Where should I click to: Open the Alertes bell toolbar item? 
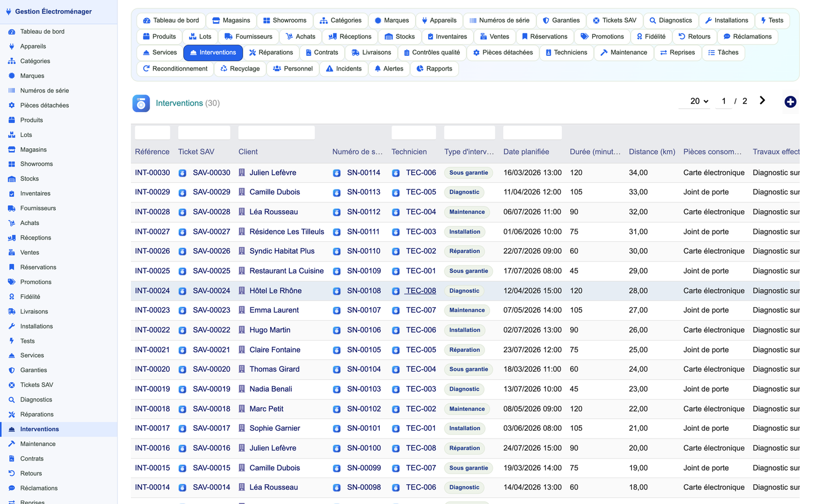coord(389,69)
